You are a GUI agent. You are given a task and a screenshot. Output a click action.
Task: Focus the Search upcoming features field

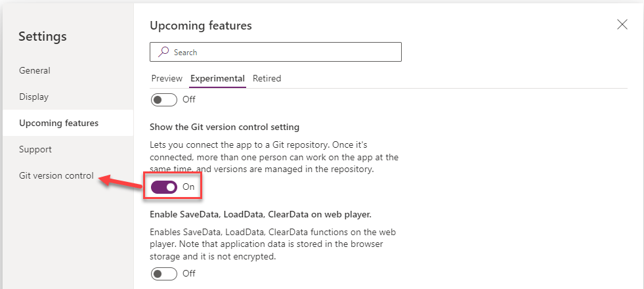click(x=282, y=52)
